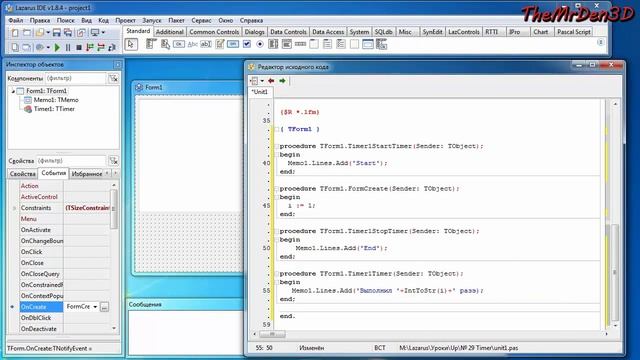Jump back with red arrow in editor
The image size is (640, 360).
click(x=271, y=81)
